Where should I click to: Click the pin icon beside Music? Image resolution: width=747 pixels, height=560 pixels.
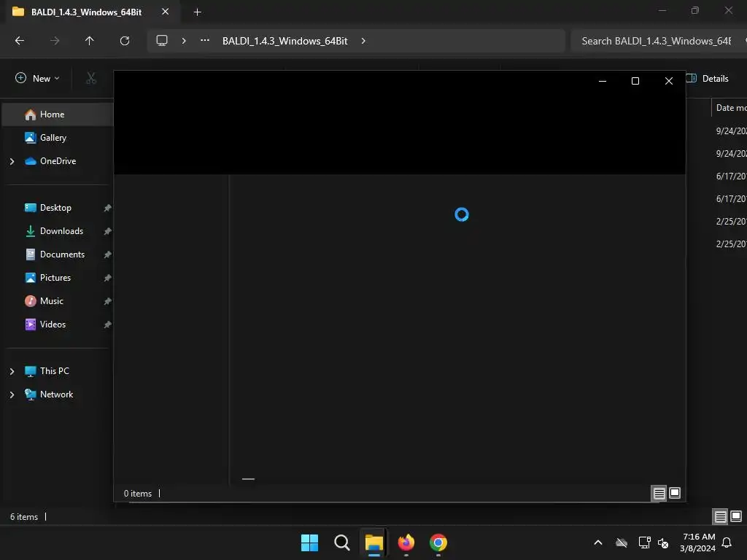point(108,301)
